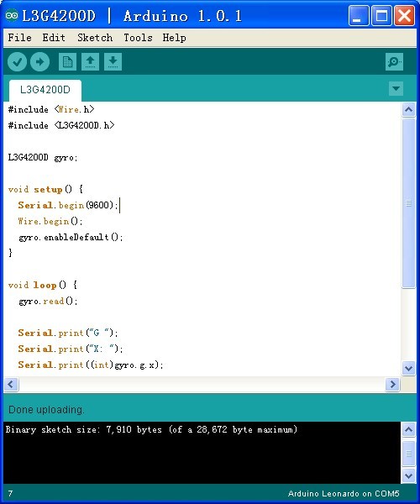
Task: Click the 'Done uploading.' status message
Action: pyautogui.click(x=46, y=410)
